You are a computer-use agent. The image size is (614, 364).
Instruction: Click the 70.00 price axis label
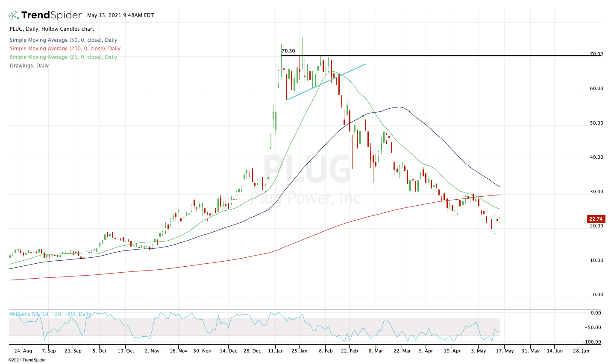[x=596, y=54]
